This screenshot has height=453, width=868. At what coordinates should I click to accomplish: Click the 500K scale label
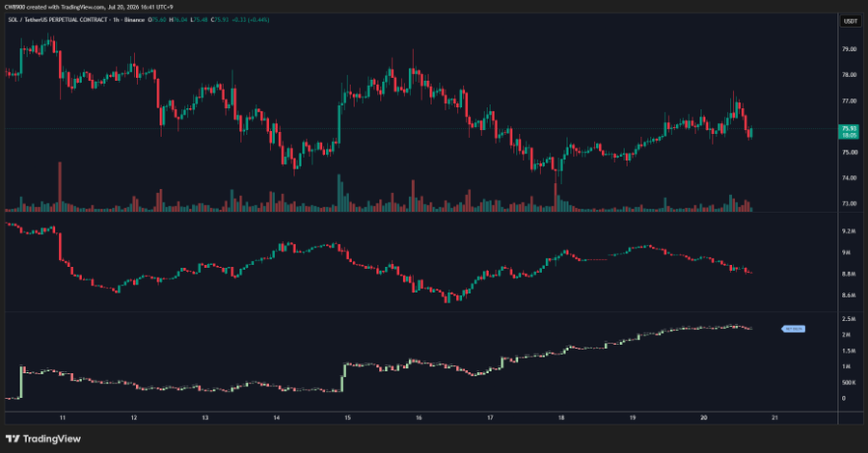tap(848, 383)
